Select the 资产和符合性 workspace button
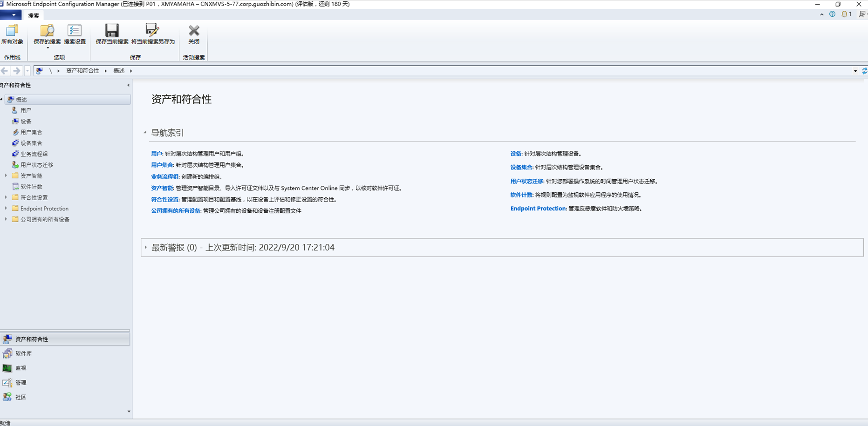 pyautogui.click(x=65, y=339)
